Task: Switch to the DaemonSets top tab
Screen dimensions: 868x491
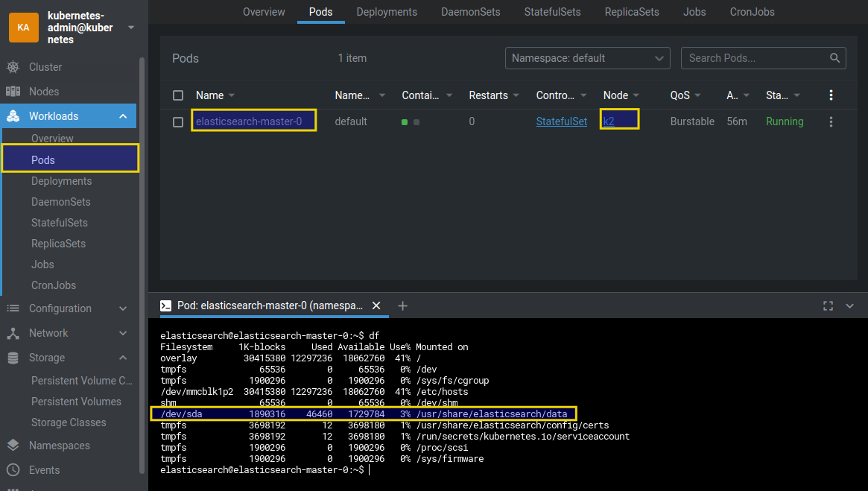Action: 471,12
